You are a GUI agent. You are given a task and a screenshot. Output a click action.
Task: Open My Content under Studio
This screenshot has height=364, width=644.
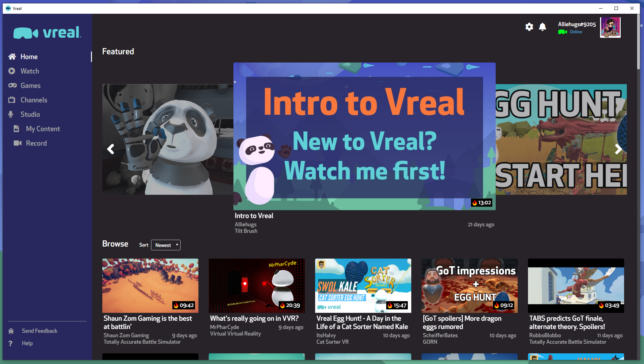point(43,129)
